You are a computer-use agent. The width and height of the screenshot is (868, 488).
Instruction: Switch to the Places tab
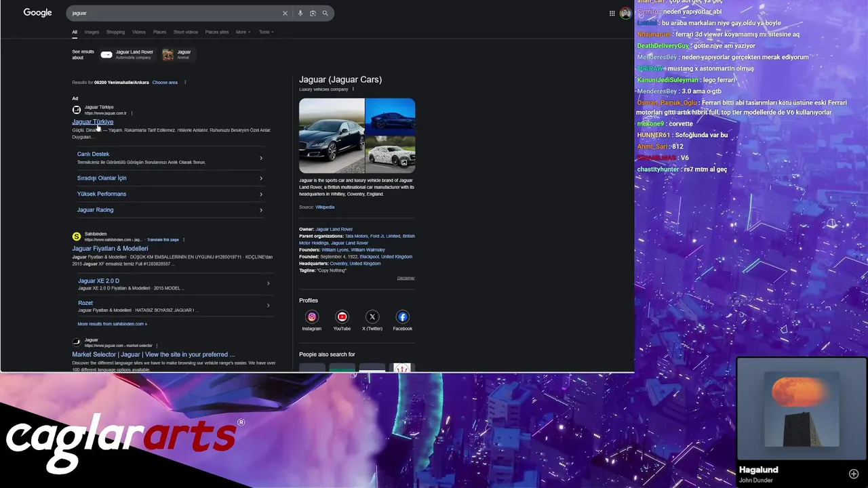(x=159, y=32)
